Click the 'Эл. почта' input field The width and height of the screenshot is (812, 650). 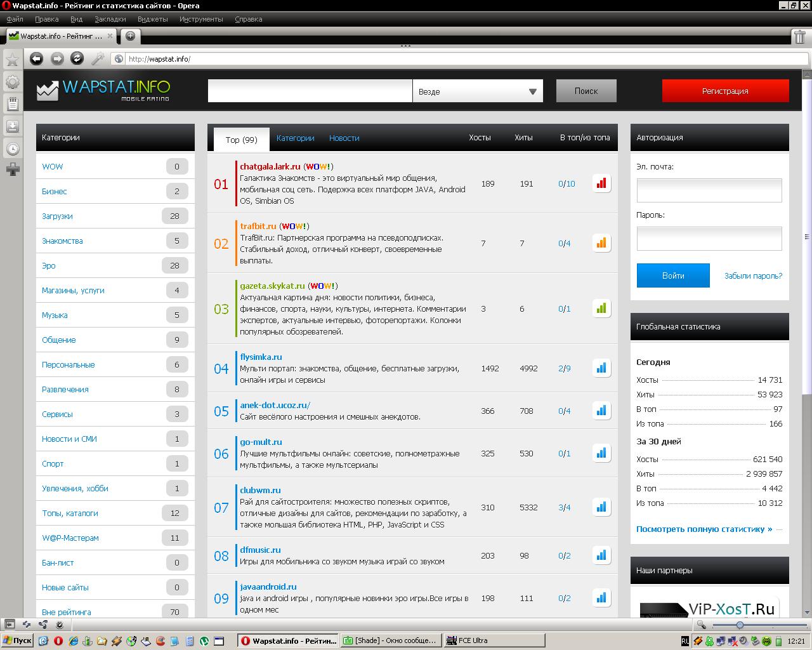pos(709,190)
